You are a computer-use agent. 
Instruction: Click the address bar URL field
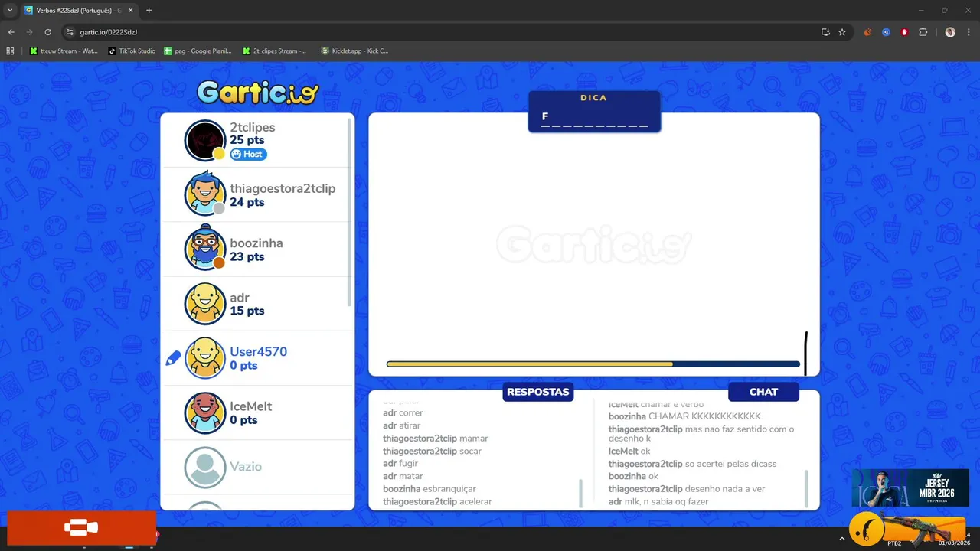pos(436,32)
